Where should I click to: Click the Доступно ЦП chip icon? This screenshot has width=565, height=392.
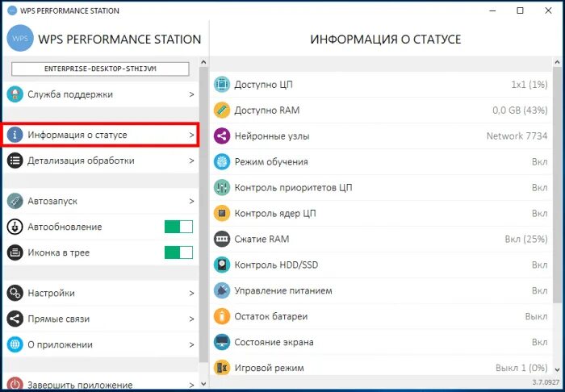point(222,85)
